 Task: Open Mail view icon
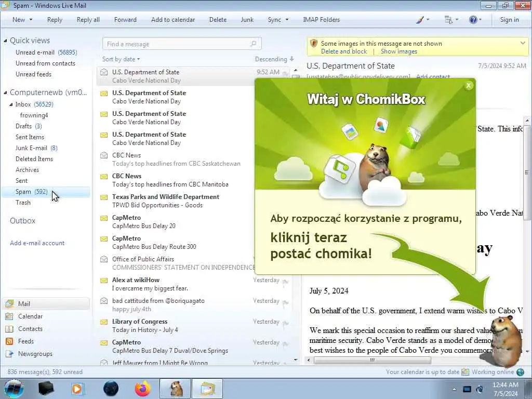coord(9,303)
